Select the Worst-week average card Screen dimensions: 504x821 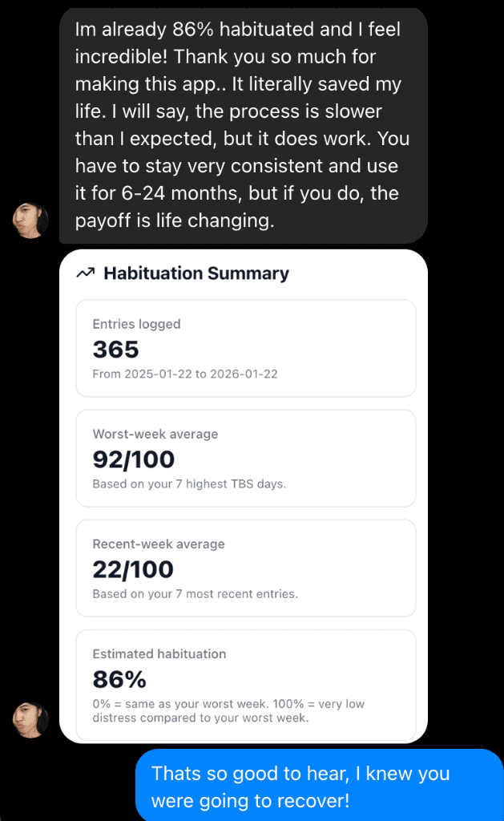245,458
